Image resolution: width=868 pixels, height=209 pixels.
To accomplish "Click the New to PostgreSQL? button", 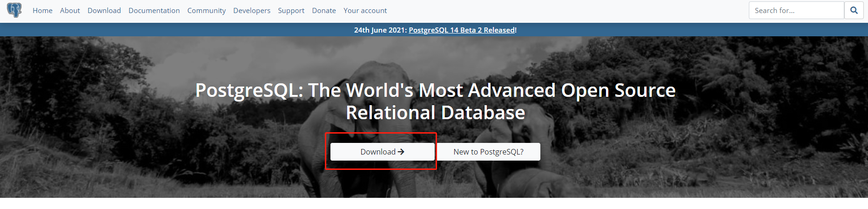I will tap(489, 152).
